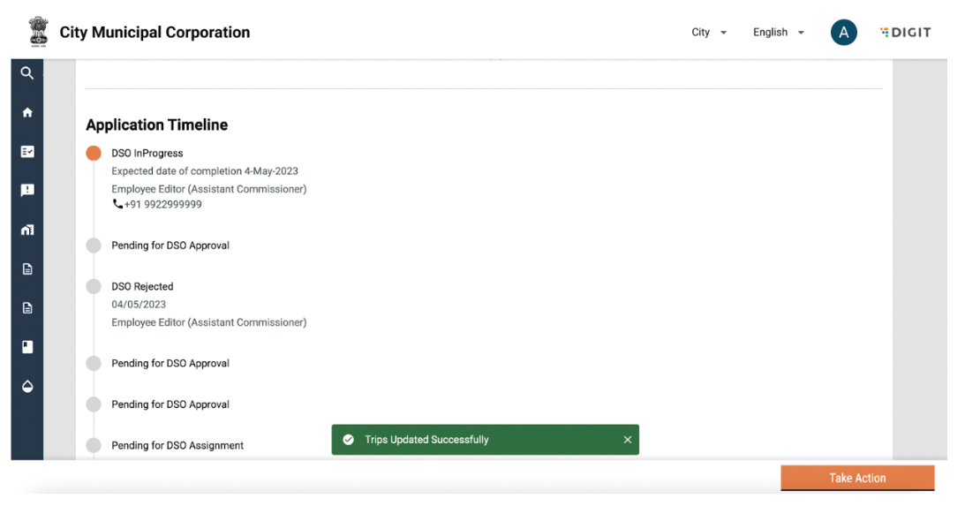The image size is (980, 506).
Task: Go to Home via sidebar icon
Action: [x=27, y=113]
